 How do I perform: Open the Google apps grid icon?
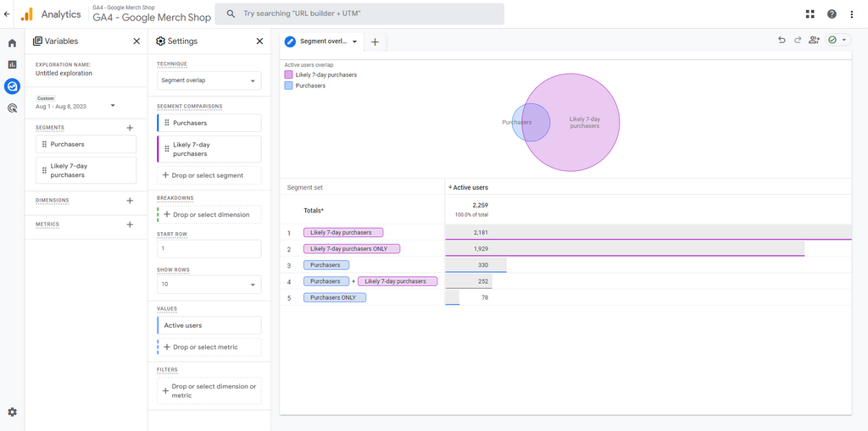[x=810, y=14]
